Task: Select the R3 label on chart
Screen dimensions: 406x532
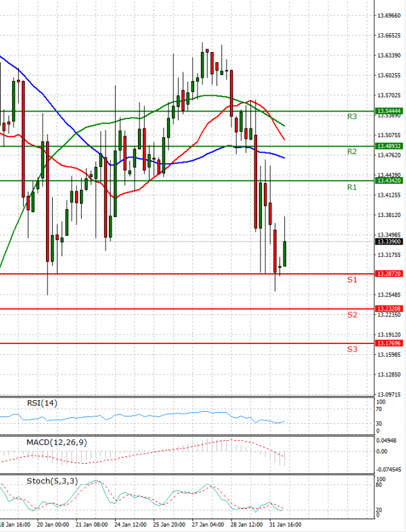Action: (x=352, y=117)
